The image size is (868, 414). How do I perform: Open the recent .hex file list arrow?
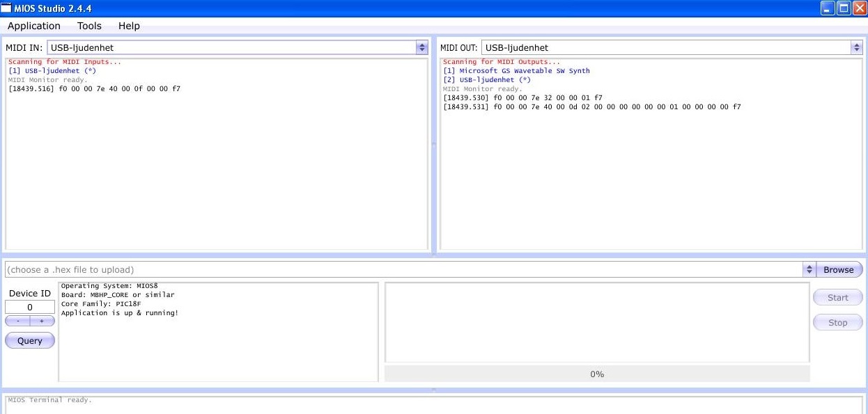[x=809, y=269]
